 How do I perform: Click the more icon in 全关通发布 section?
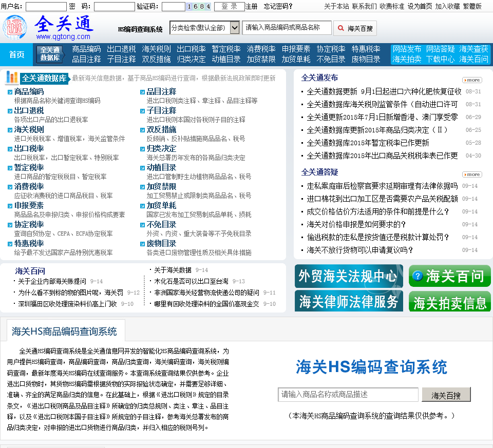point(472,80)
